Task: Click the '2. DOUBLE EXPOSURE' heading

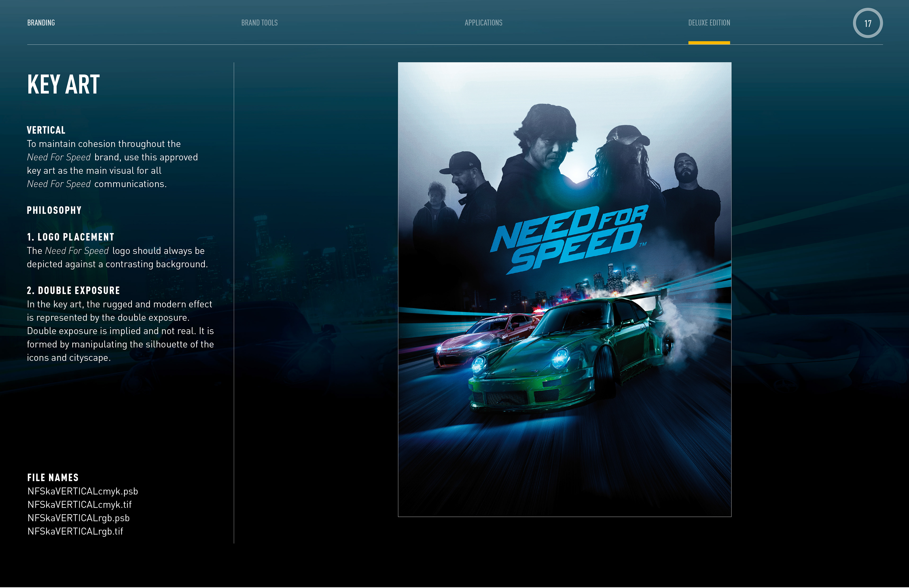Action: tap(73, 291)
